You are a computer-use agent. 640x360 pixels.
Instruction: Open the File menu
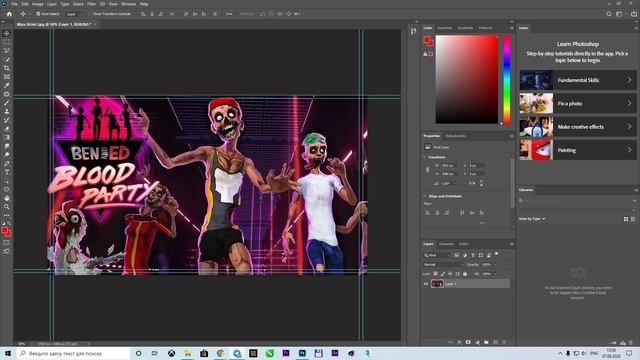tap(14, 4)
